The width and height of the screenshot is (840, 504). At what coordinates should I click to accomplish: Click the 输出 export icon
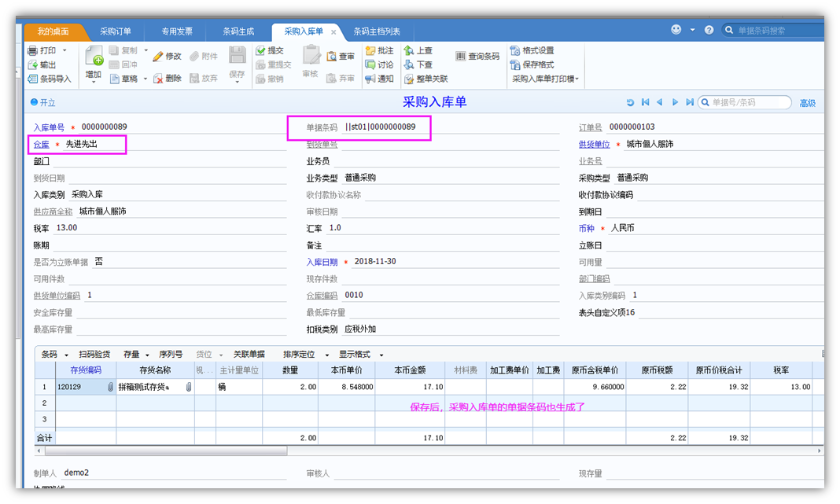point(33,64)
